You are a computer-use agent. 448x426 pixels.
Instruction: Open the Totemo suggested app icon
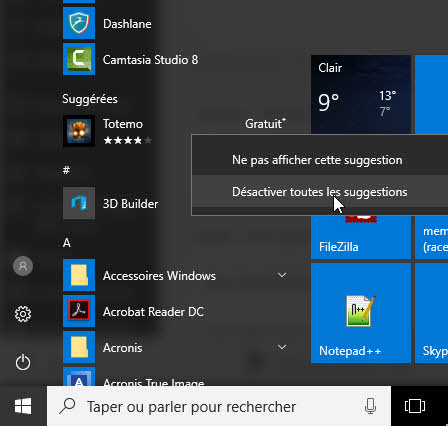79,131
